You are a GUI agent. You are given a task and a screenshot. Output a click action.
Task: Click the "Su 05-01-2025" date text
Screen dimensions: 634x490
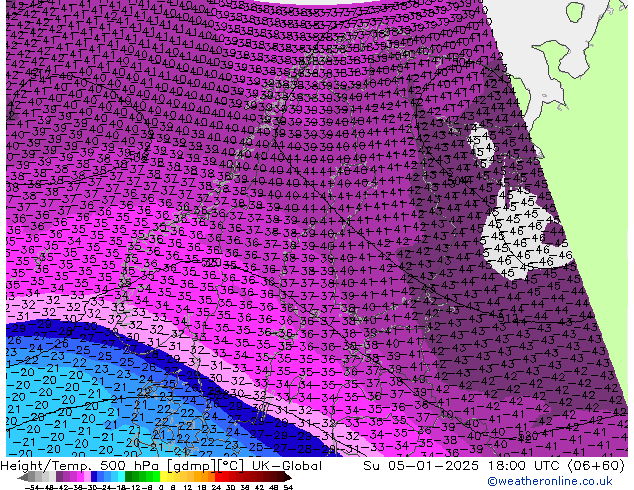pyautogui.click(x=421, y=466)
